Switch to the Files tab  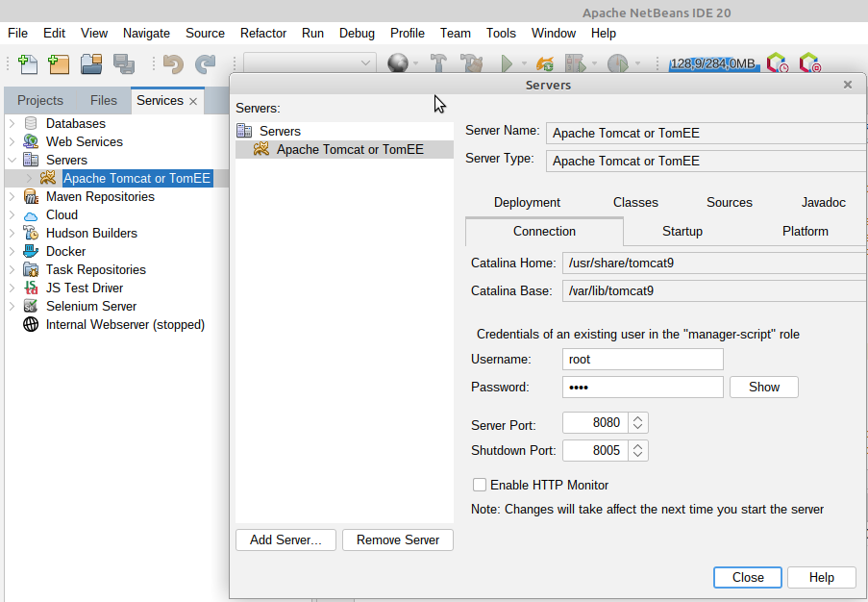coord(104,101)
